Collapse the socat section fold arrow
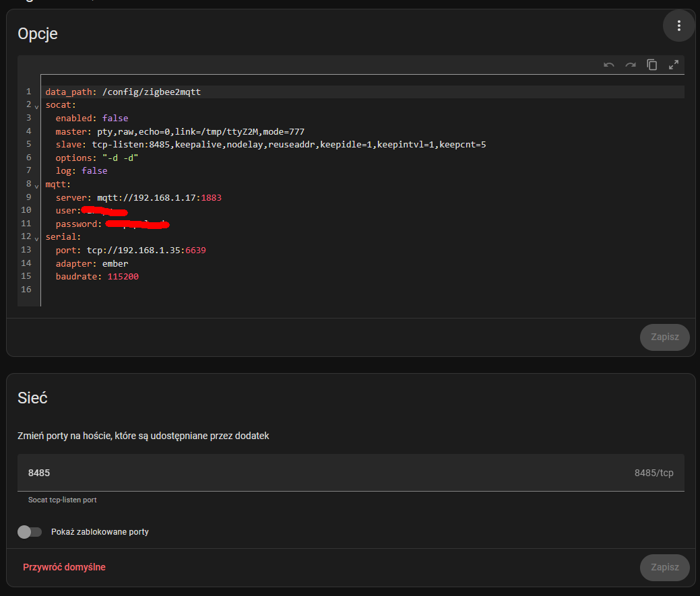700x596 pixels. 36,106
